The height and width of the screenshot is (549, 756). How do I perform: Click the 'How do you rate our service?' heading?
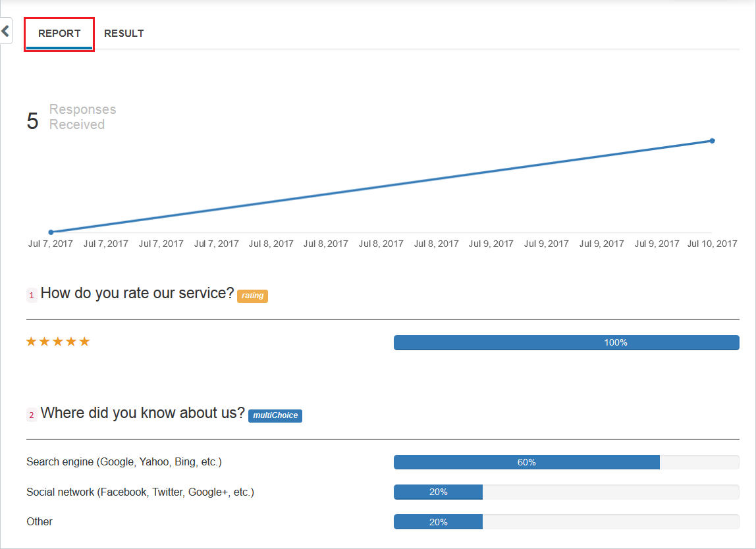138,293
